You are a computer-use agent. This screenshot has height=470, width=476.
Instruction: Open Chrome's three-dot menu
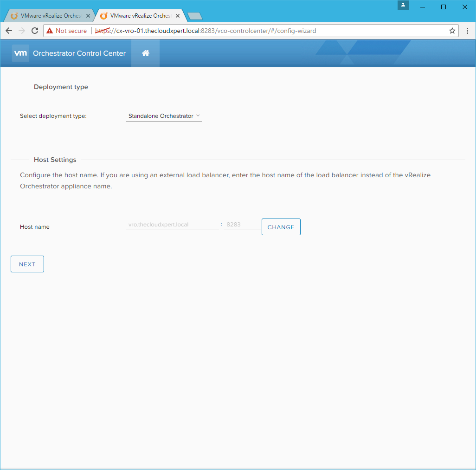pyautogui.click(x=467, y=31)
